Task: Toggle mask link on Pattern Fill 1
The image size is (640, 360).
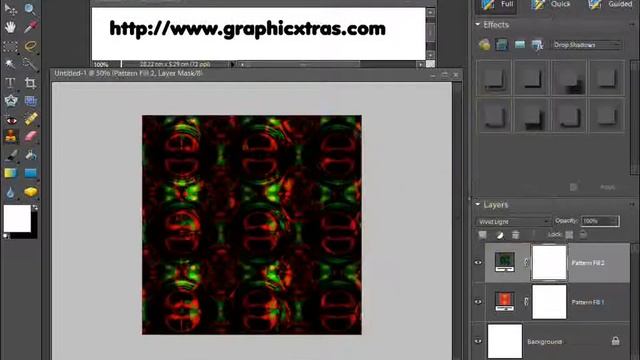Action: (526, 302)
